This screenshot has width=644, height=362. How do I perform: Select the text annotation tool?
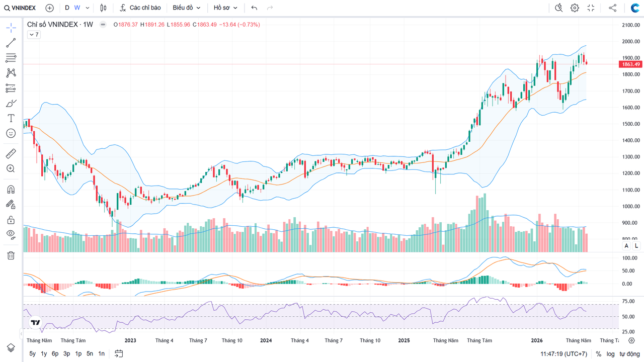(11, 118)
